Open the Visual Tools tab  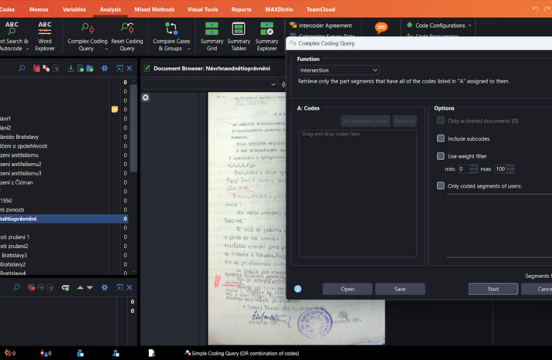coord(202,10)
